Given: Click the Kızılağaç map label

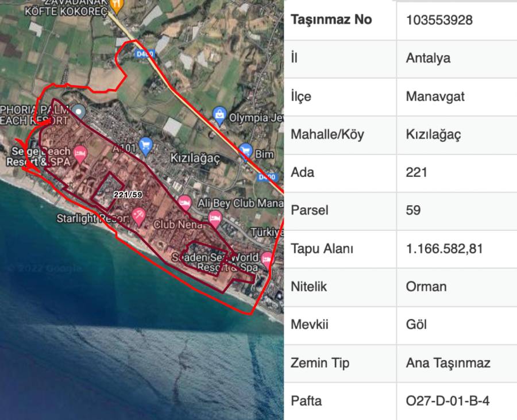Looking at the screenshot, I should (x=195, y=158).
